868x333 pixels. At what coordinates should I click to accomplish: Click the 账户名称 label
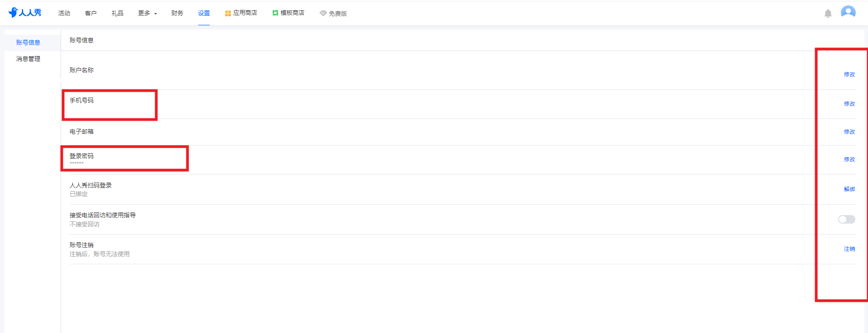81,70
